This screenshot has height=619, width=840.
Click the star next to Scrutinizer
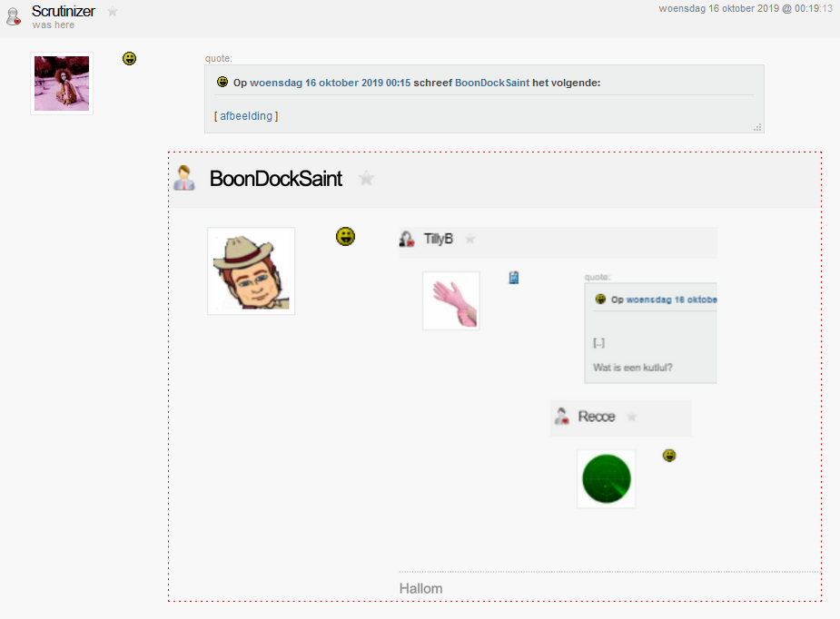point(113,11)
